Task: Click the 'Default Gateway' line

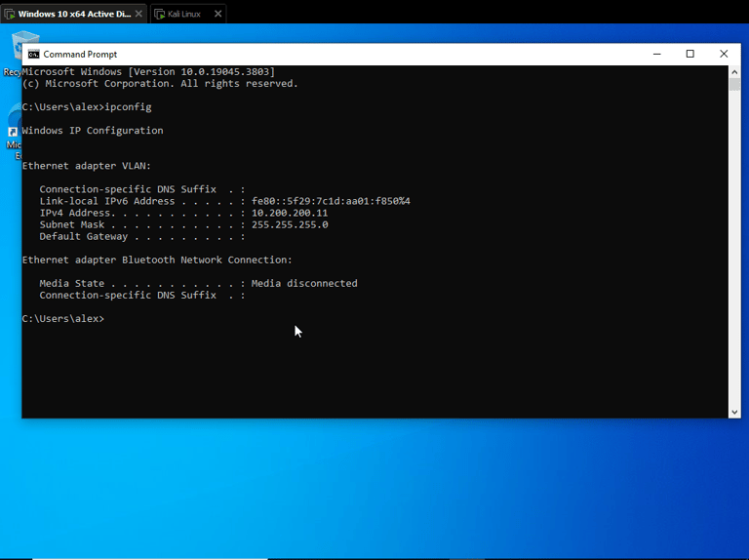Action: click(142, 236)
